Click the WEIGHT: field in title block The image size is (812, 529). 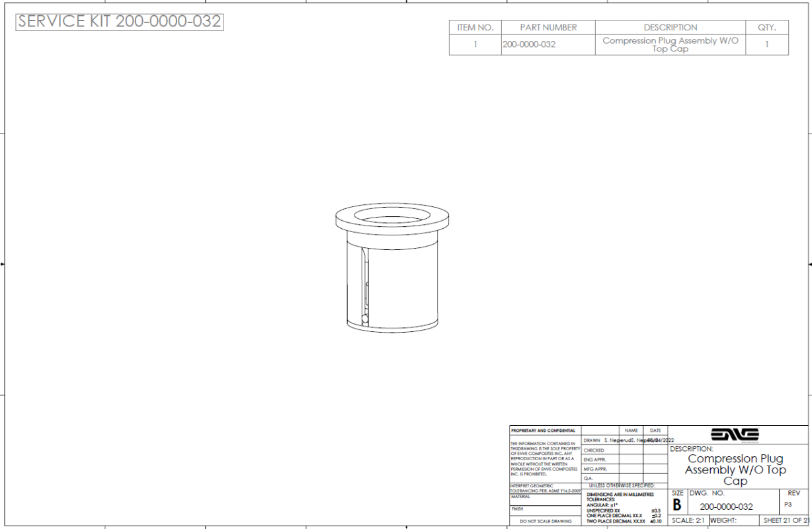point(723,520)
